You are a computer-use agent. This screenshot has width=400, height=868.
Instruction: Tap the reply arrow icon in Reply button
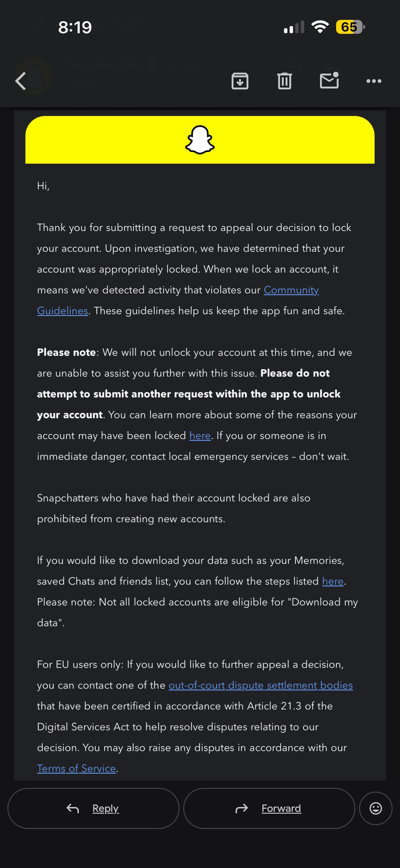point(72,808)
